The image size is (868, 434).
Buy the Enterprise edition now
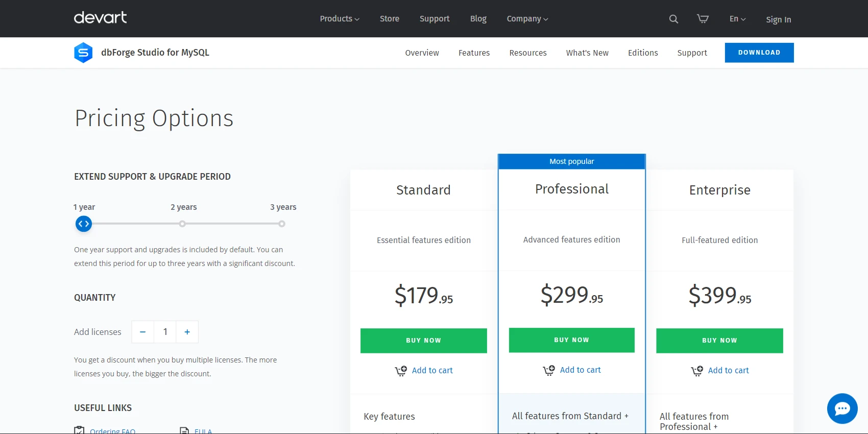[x=719, y=341]
